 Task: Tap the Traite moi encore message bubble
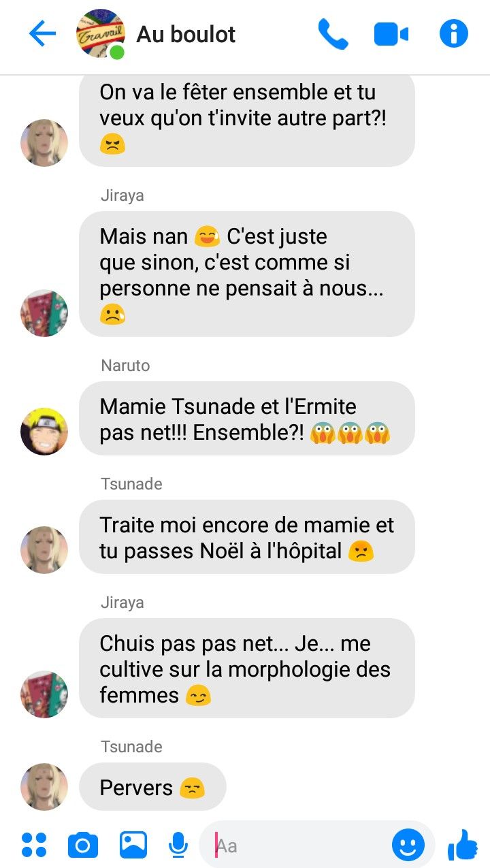point(247,537)
